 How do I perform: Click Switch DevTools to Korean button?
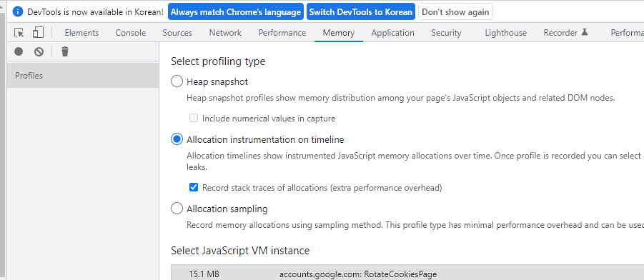(361, 12)
